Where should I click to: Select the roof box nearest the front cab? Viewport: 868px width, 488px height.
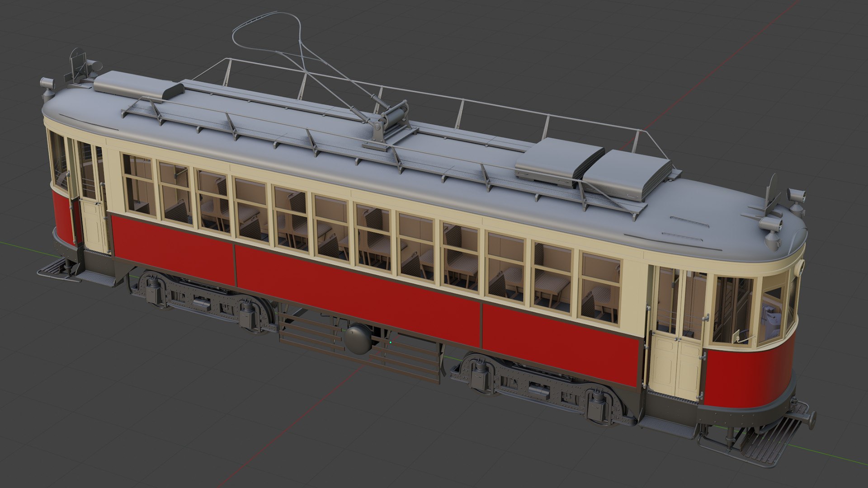click(627, 174)
